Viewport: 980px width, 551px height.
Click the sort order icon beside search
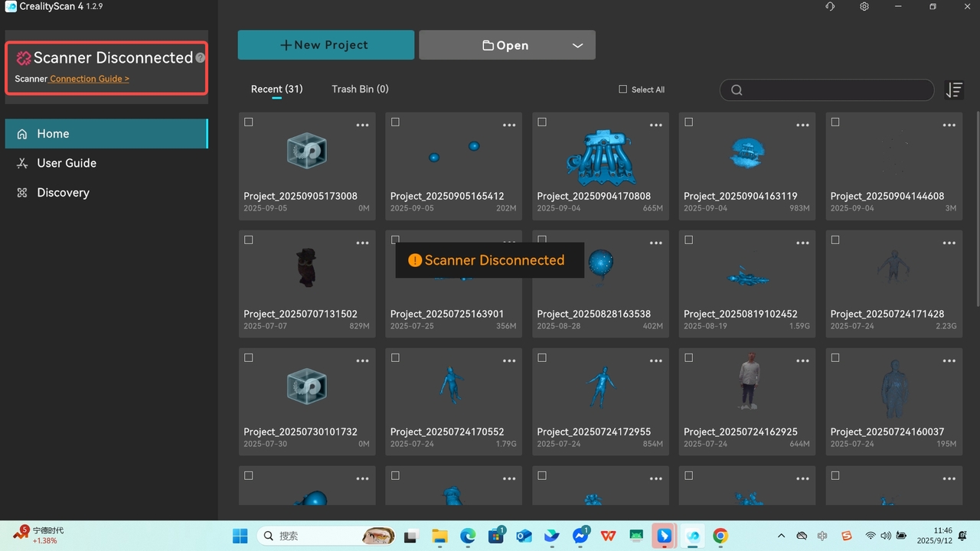pyautogui.click(x=954, y=90)
